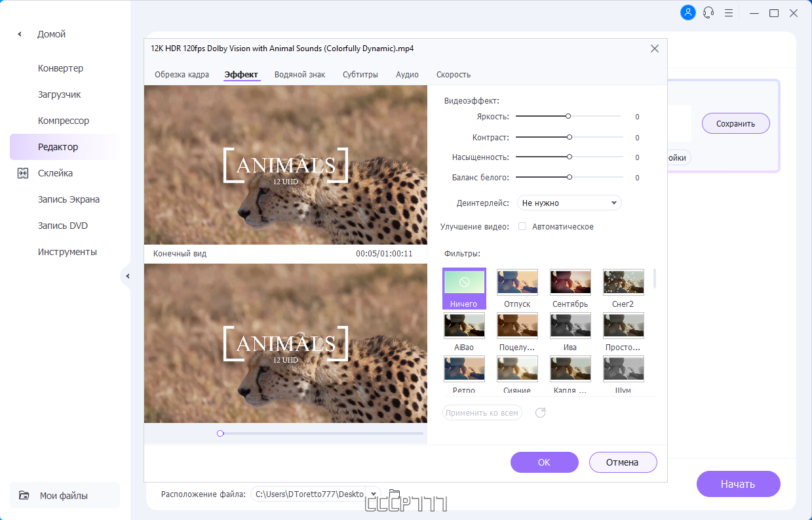This screenshot has height=520, width=812.
Task: Click the Применить ко всем button
Action: [482, 412]
